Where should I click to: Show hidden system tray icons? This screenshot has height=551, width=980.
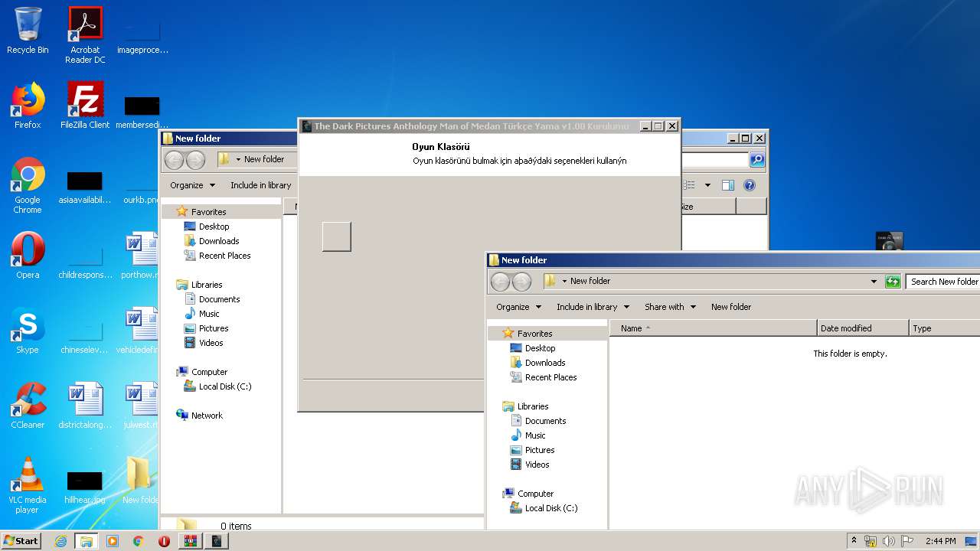[854, 541]
